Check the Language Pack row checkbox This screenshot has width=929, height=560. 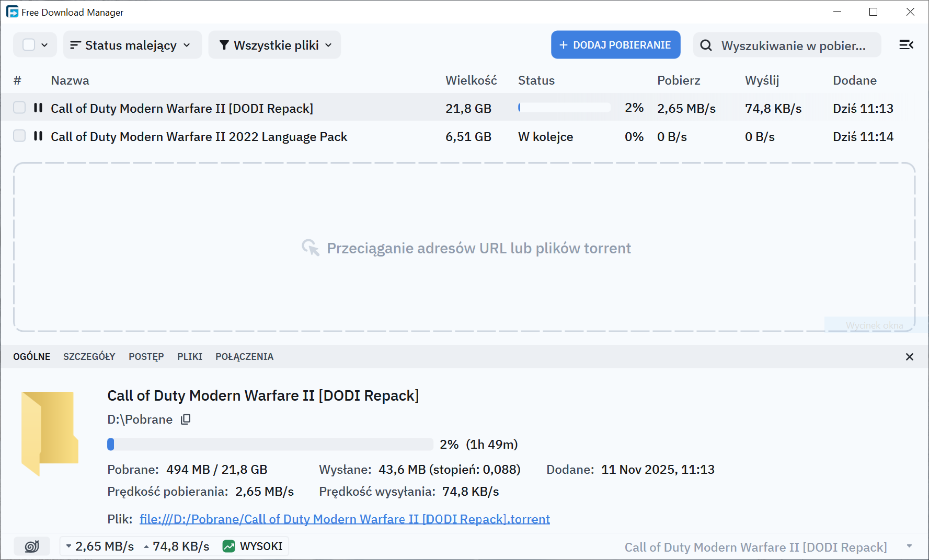[x=19, y=136]
